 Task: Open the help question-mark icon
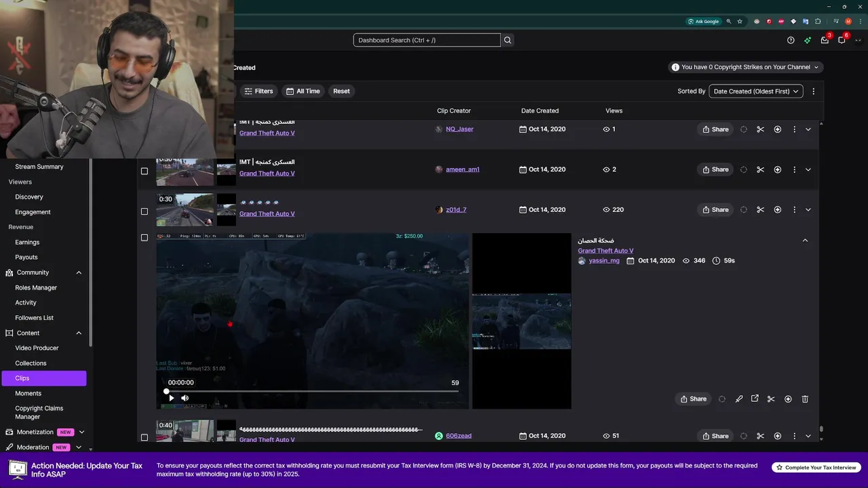[x=791, y=40]
